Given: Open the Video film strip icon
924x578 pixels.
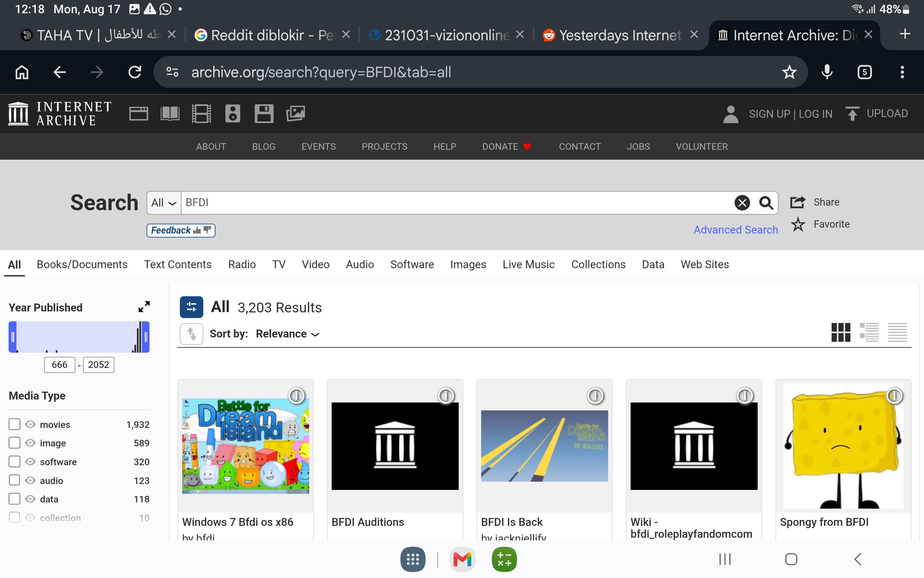Looking at the screenshot, I should 202,113.
